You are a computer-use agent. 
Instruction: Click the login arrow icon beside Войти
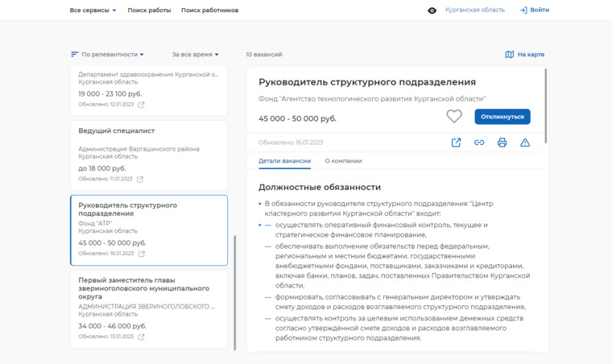tap(523, 10)
